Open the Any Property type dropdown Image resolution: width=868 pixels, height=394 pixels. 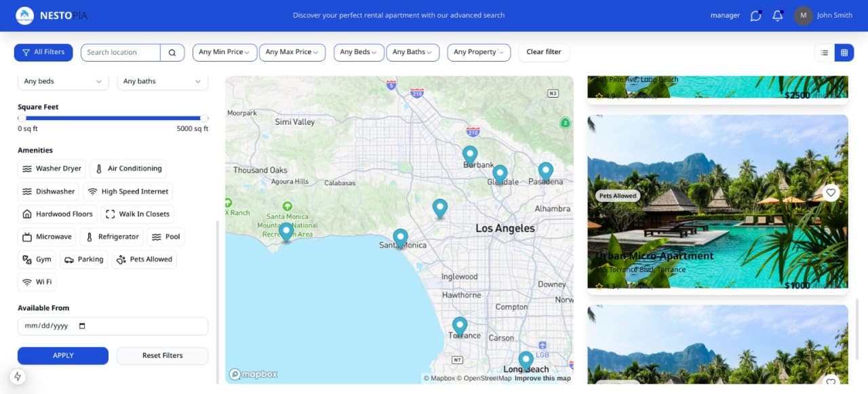click(x=479, y=52)
